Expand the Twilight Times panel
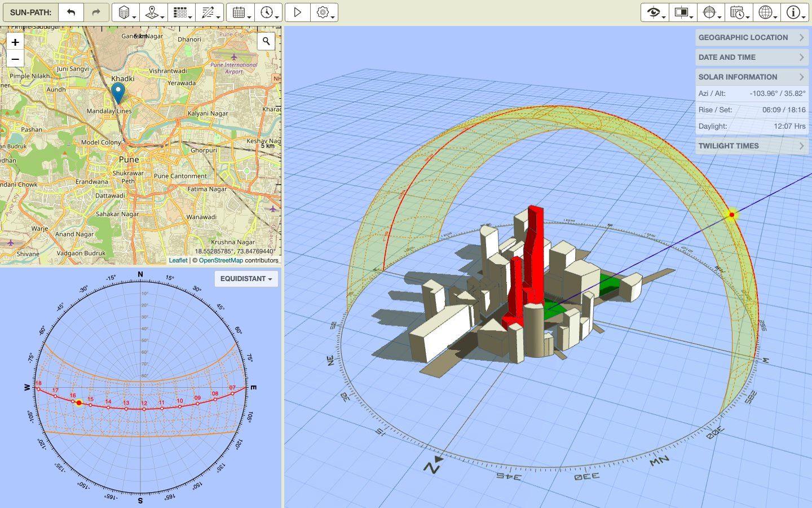The width and height of the screenshot is (812, 508). click(x=752, y=146)
